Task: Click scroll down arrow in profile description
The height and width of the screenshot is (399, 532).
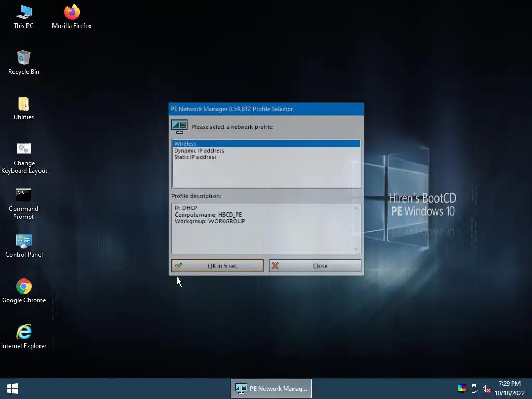Action: (355, 249)
